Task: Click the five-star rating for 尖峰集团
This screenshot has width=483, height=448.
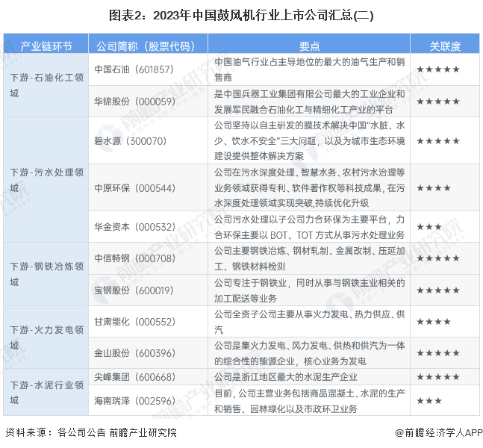Action: [438, 377]
